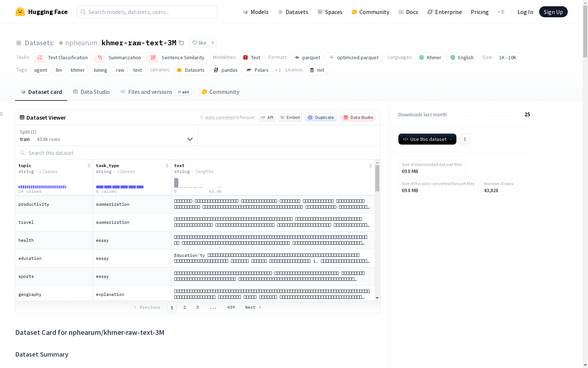Open the API button in viewer

coord(267,117)
